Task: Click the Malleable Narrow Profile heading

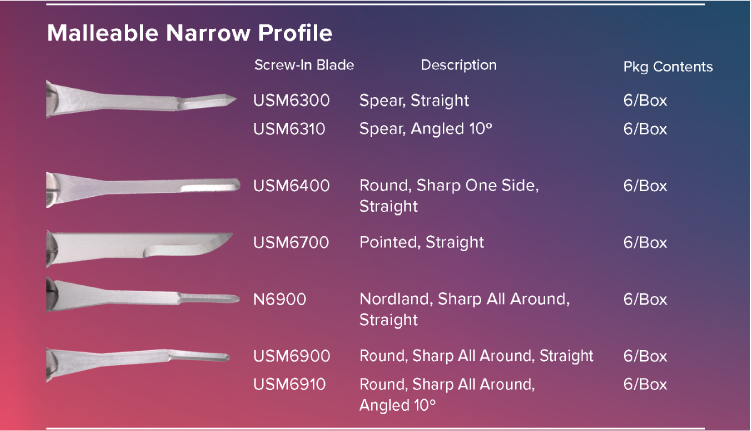Action: pos(190,33)
